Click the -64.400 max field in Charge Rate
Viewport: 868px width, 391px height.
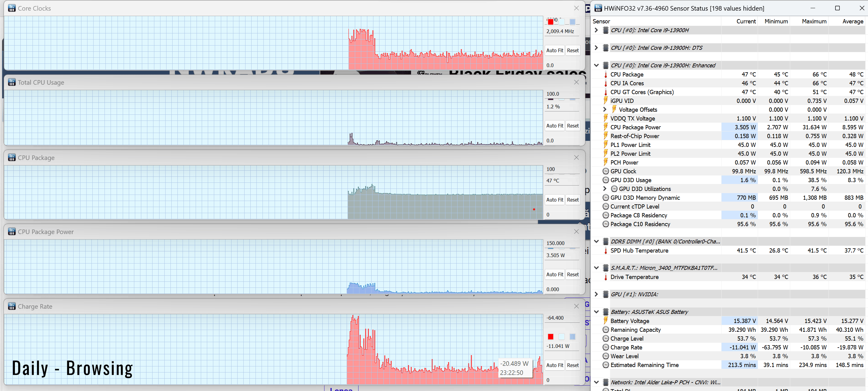tap(562, 318)
